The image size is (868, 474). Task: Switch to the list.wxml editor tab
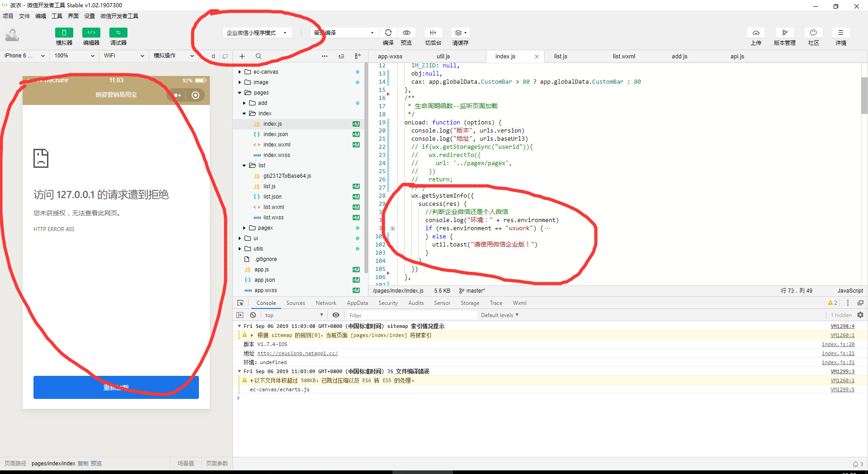(x=624, y=56)
